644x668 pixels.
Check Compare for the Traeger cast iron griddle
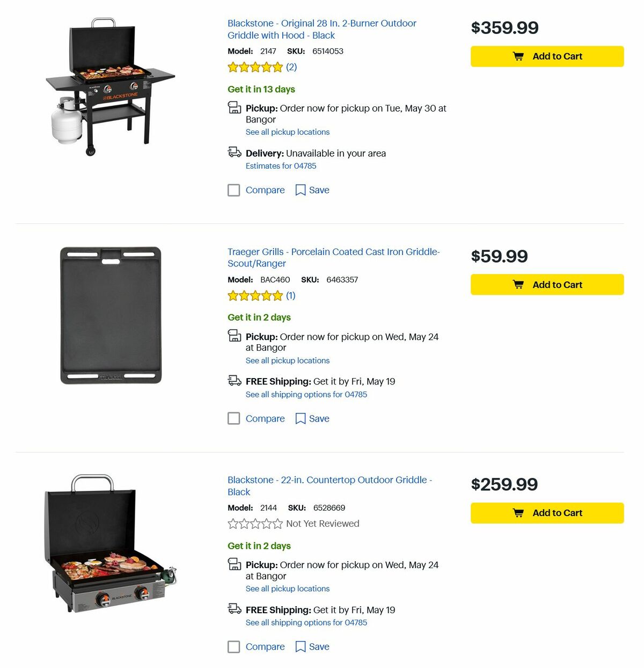coord(234,418)
